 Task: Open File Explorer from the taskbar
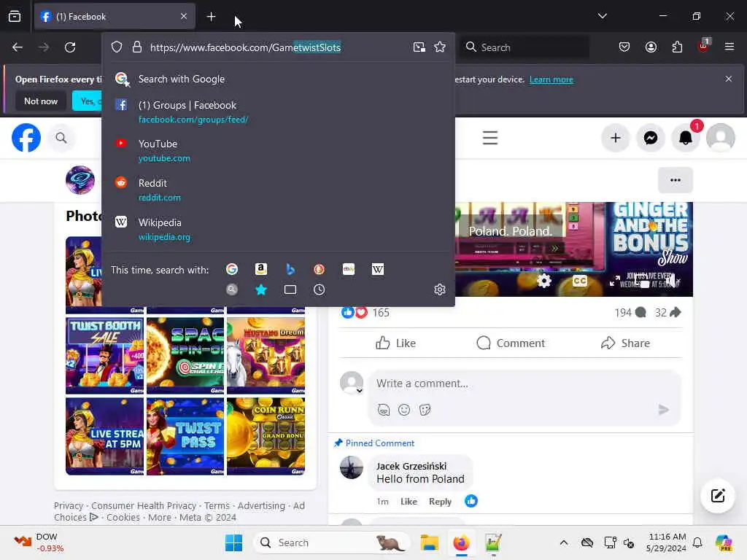(429, 542)
